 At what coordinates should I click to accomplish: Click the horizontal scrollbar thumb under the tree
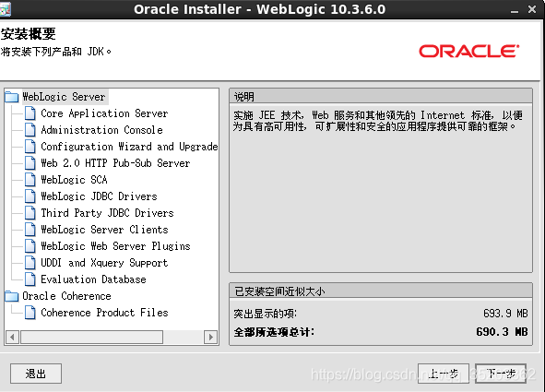[92, 337]
